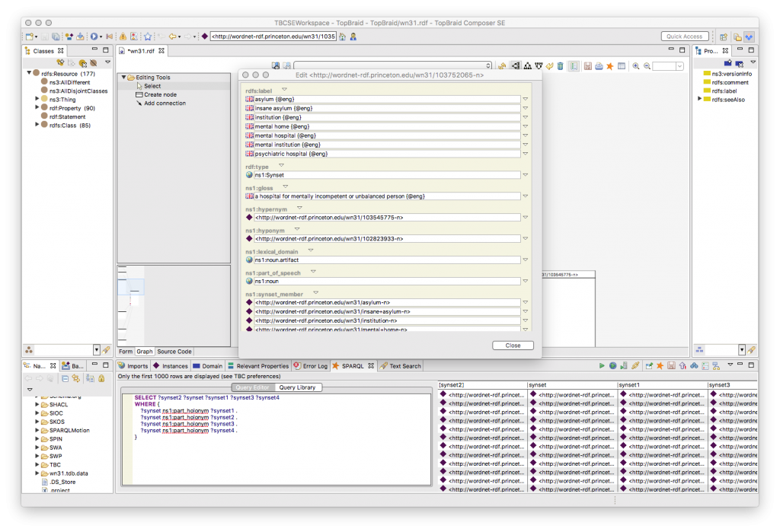Select rdfs:comment in Properties panel

point(730,82)
